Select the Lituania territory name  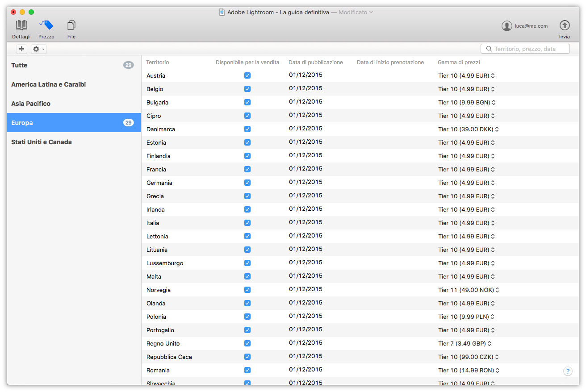(157, 250)
